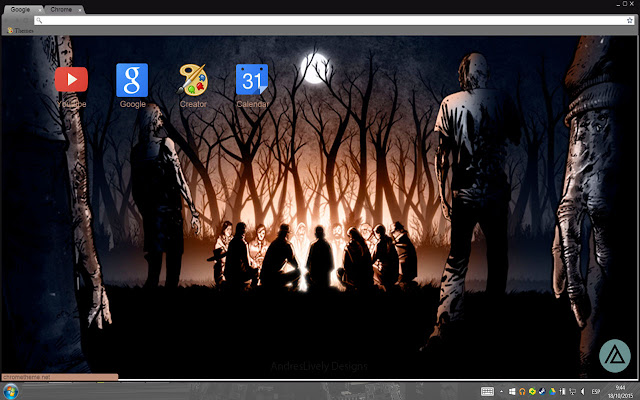
Task: Open the Themes bookmark
Action: 20,31
